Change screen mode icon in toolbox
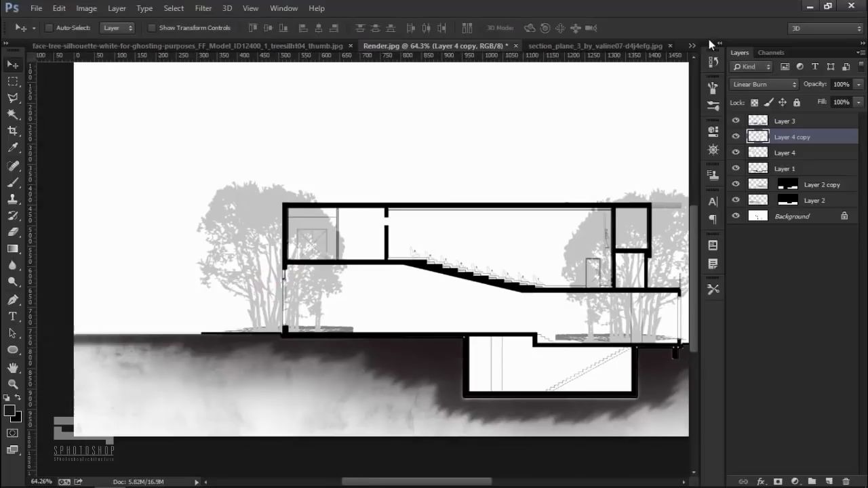 click(x=13, y=450)
